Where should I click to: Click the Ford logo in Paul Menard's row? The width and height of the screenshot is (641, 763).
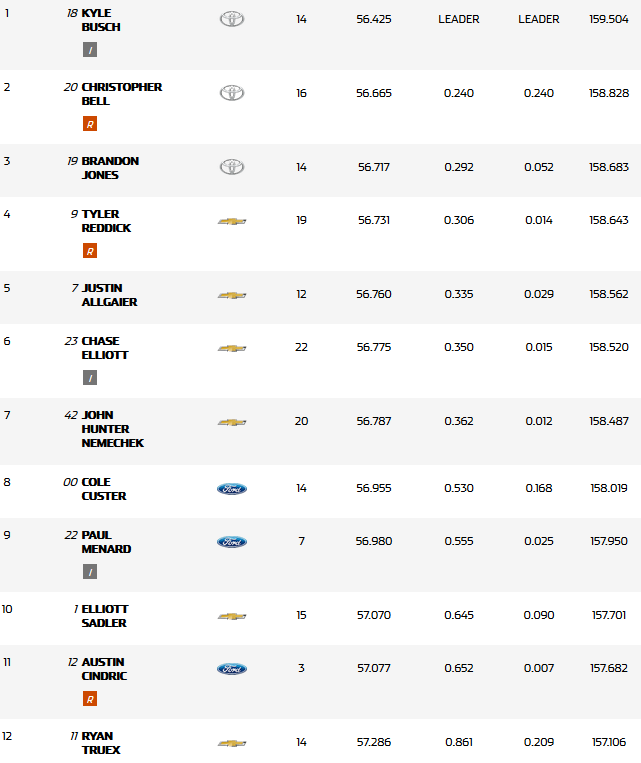[x=232, y=542]
